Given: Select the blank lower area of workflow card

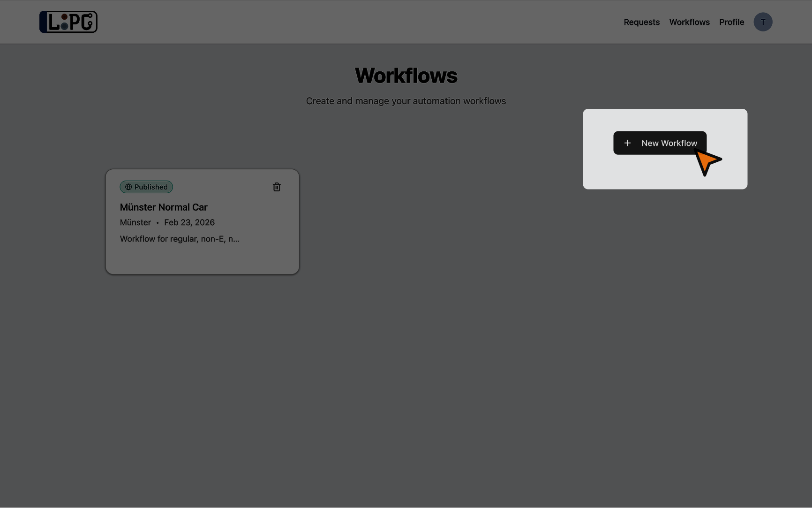Looking at the screenshot, I should click(202, 259).
